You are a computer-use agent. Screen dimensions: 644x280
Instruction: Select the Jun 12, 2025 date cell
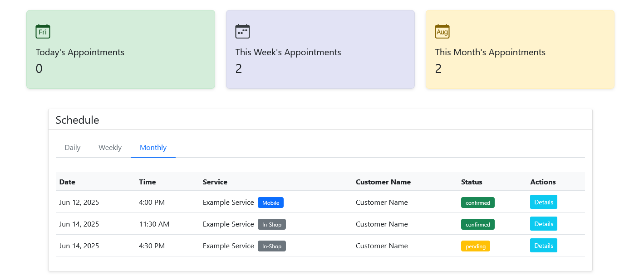point(79,202)
